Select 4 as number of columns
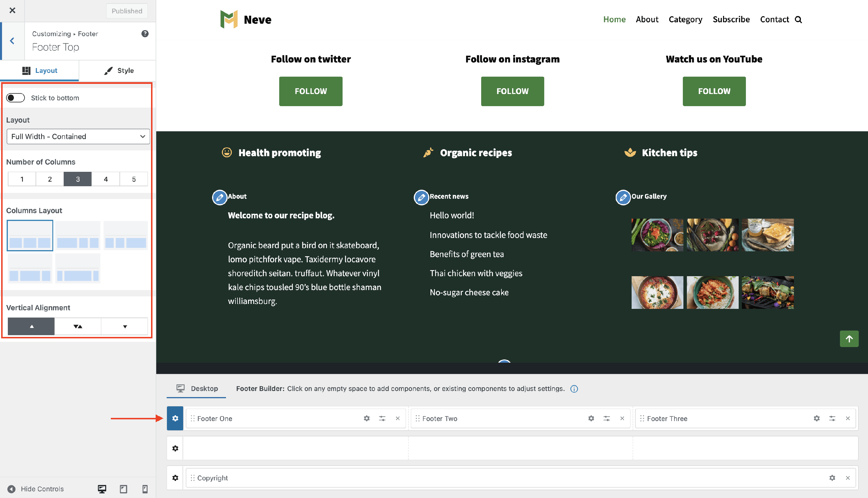The width and height of the screenshot is (868, 498). 106,179
